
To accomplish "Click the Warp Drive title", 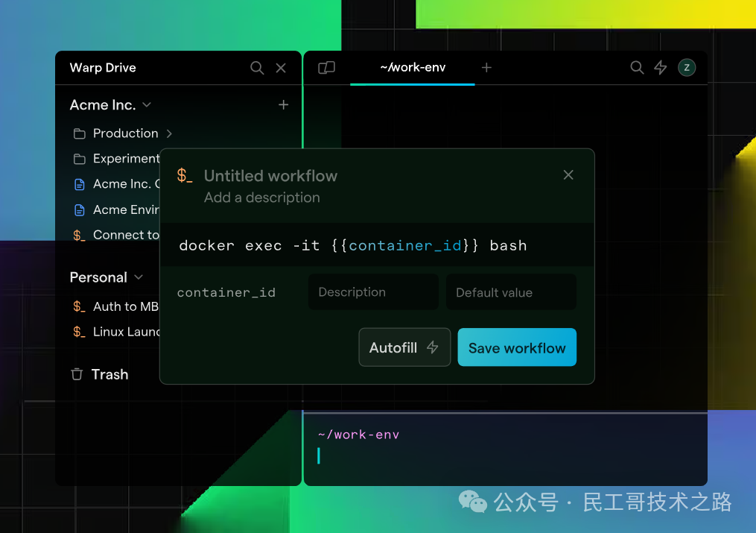I will click(103, 68).
